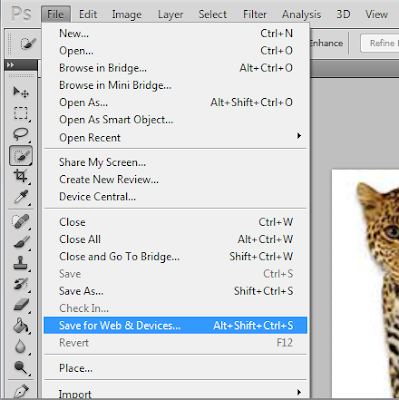Click the Refine Edge button
399x400 pixels.
(x=380, y=43)
